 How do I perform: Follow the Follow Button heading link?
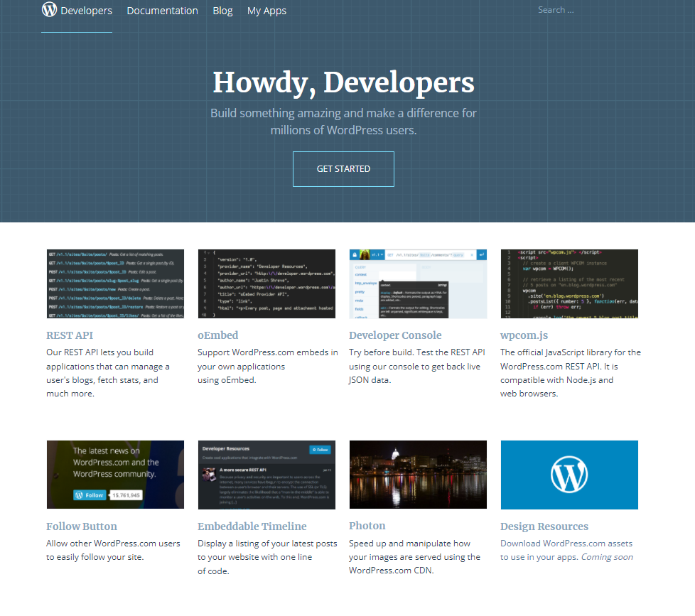[82, 526]
